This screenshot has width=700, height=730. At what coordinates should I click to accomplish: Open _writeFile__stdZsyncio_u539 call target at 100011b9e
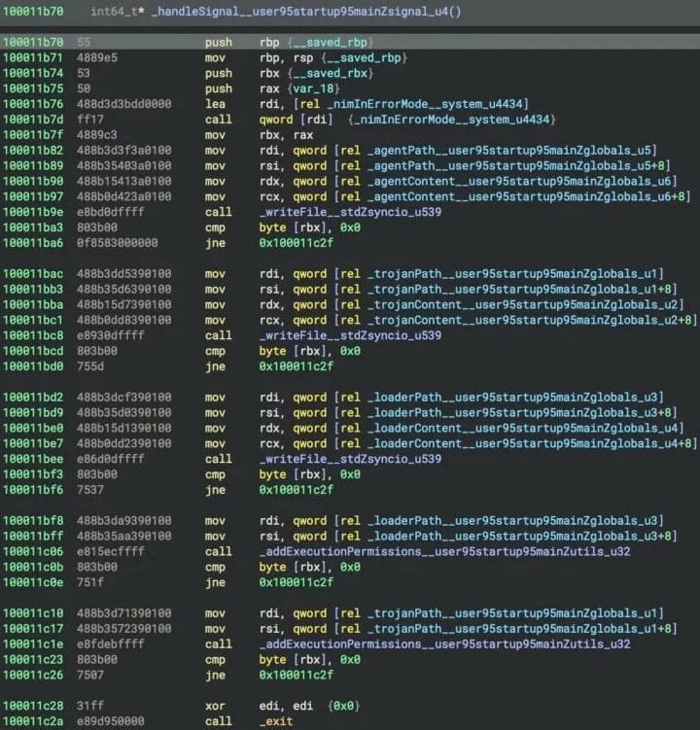tap(350, 212)
